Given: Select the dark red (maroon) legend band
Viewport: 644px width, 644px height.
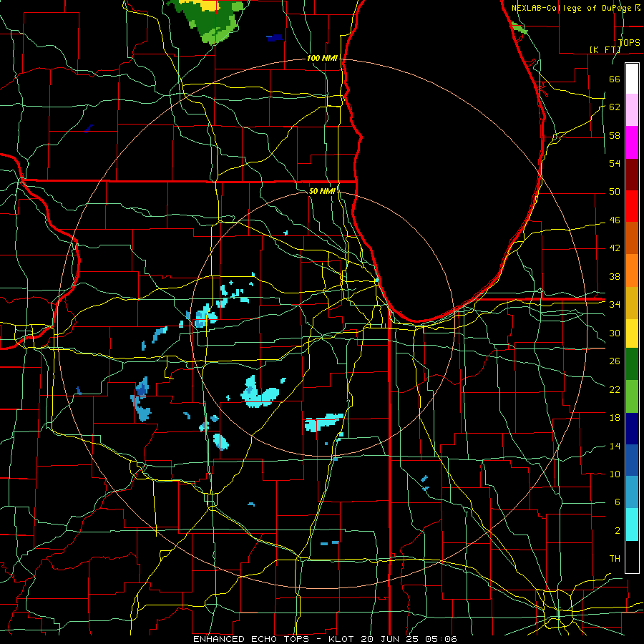Looking at the screenshot, I should click(x=632, y=174).
